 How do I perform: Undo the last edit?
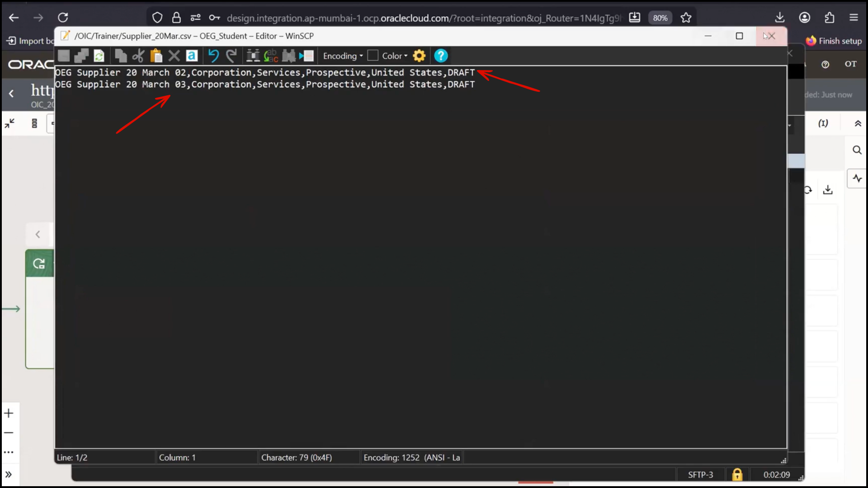[x=213, y=56]
